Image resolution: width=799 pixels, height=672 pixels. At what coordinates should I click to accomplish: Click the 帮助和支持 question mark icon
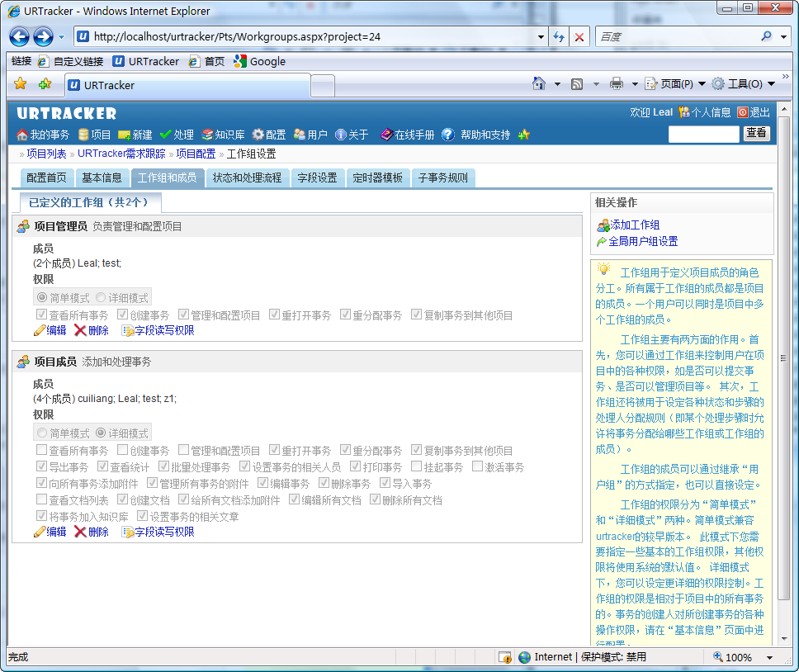(x=448, y=135)
